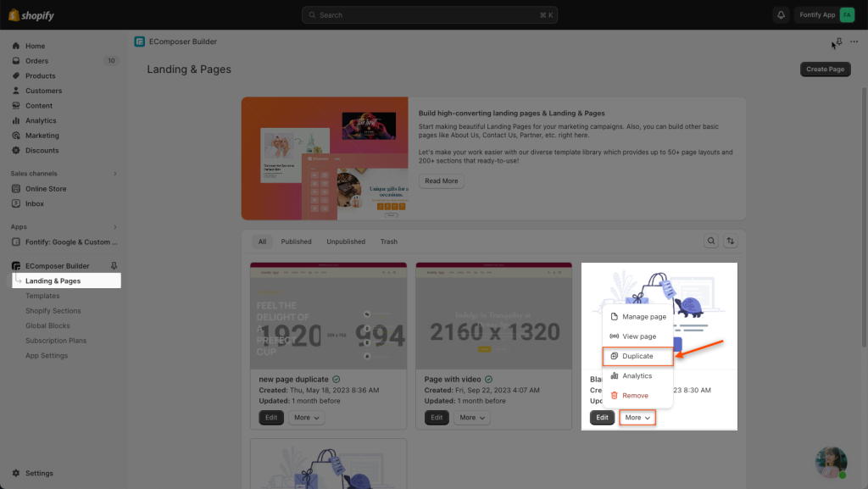Edit the new page duplicate page
The width and height of the screenshot is (868, 489).
click(x=271, y=418)
